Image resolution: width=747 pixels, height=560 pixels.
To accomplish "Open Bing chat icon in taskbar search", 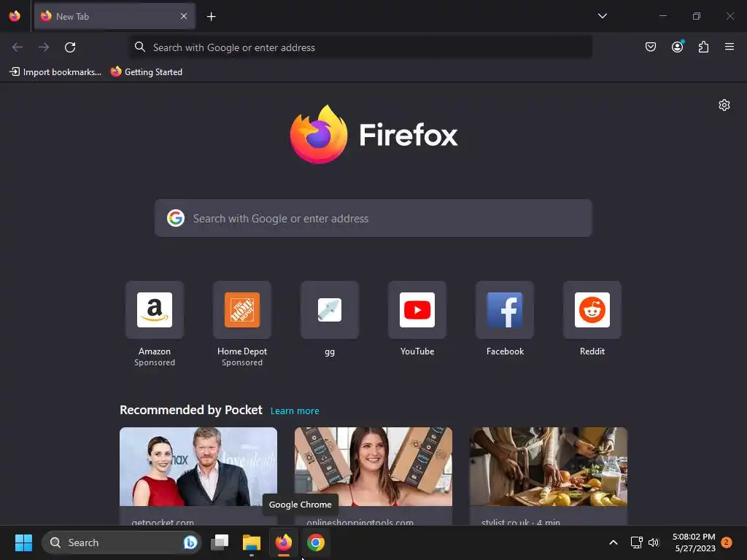I will 190,542.
